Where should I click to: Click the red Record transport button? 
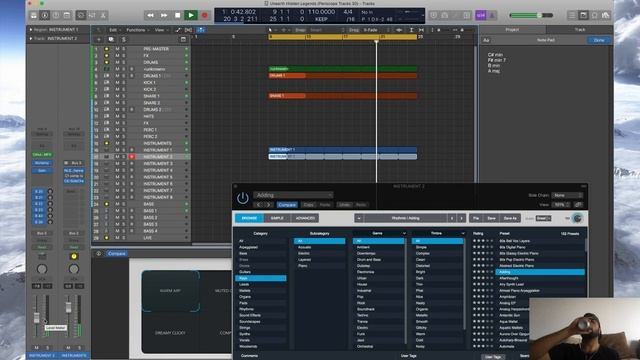pos(204,15)
